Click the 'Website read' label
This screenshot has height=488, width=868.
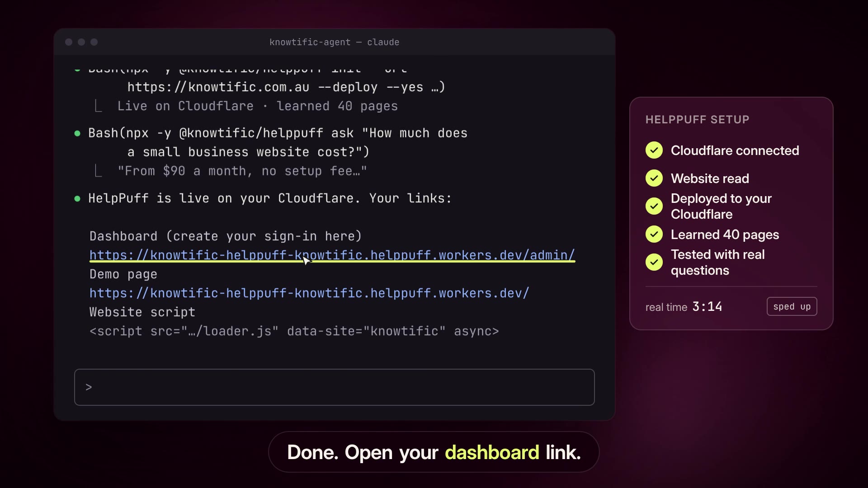710,178
